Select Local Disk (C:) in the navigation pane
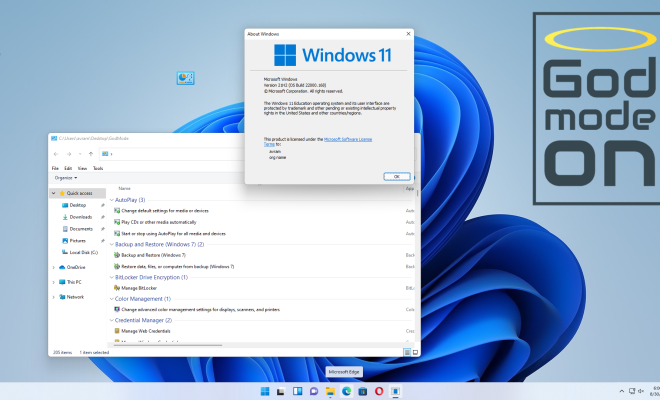Viewport: 660px width, 400px height. point(83,252)
